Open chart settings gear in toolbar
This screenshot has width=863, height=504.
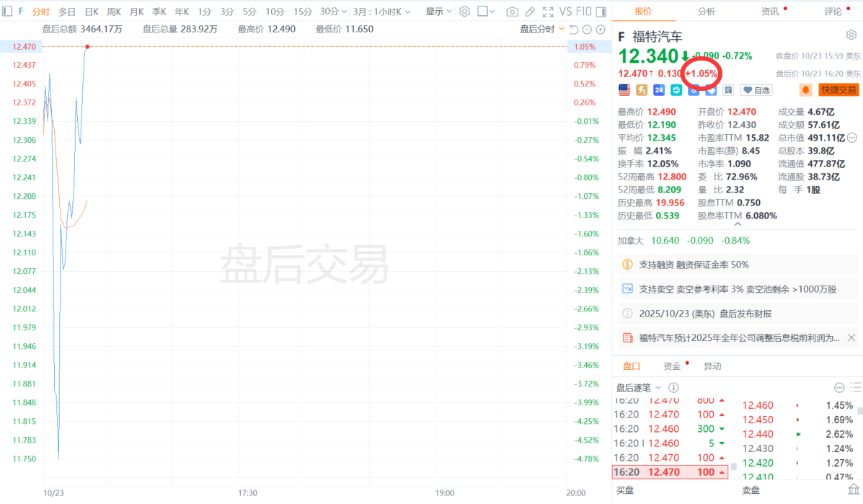point(465,12)
